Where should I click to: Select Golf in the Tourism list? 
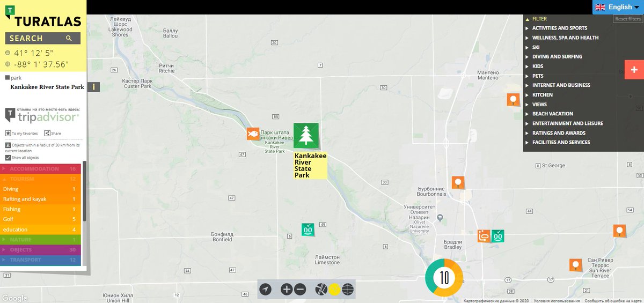pos(40,219)
